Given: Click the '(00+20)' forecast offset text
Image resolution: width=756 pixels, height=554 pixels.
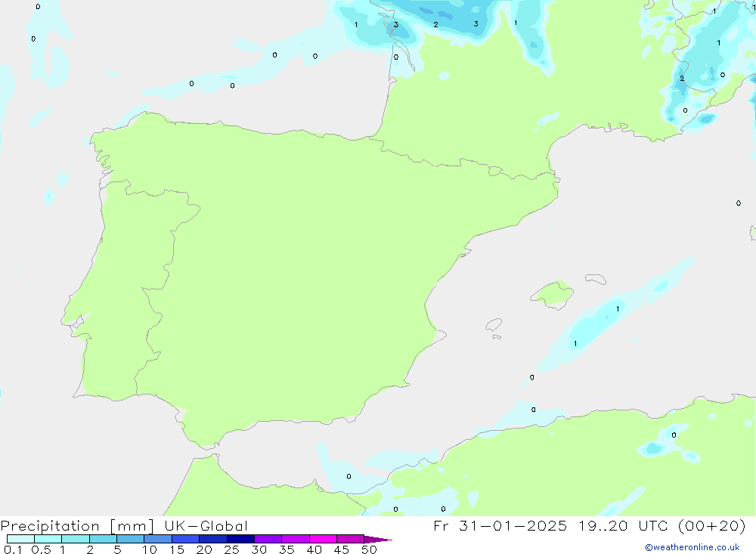Looking at the screenshot, I should (x=711, y=525).
